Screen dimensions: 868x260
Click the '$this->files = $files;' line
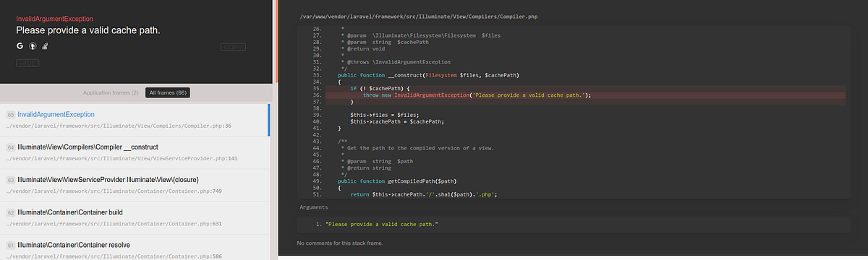[x=384, y=115]
